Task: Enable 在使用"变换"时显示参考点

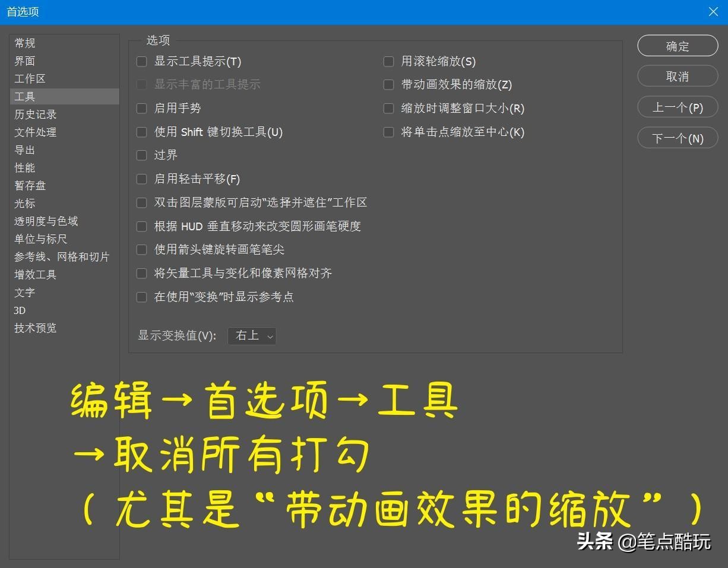Action: (141, 297)
